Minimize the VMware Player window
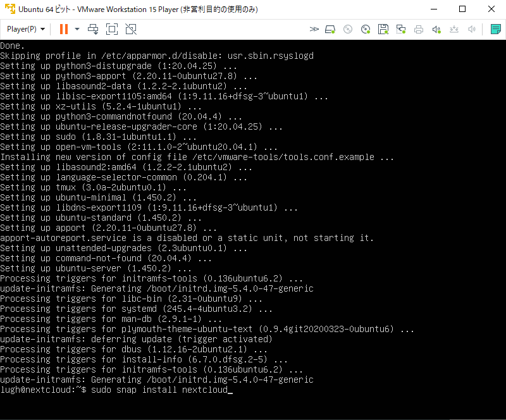 click(434, 9)
